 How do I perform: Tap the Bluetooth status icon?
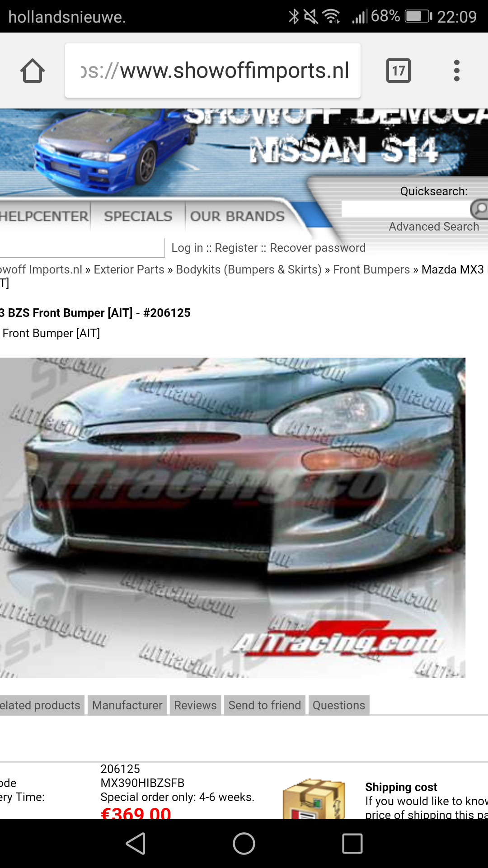pyautogui.click(x=294, y=17)
